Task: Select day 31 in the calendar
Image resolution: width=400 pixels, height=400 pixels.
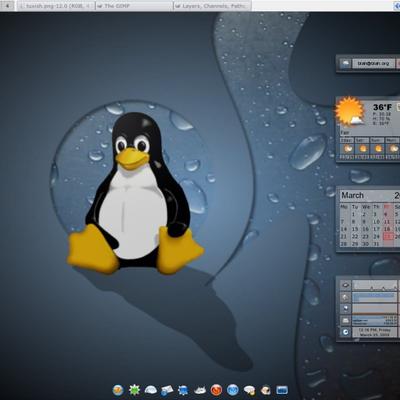Action: pos(376,244)
